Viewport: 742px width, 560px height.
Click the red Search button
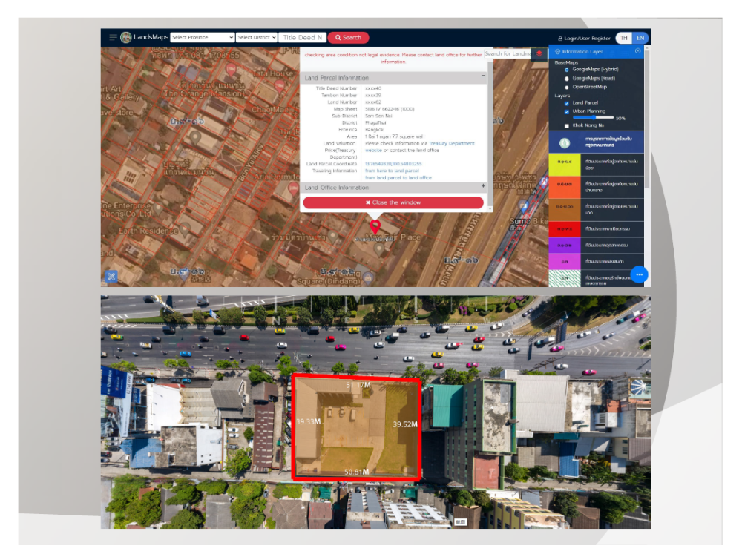pos(348,37)
